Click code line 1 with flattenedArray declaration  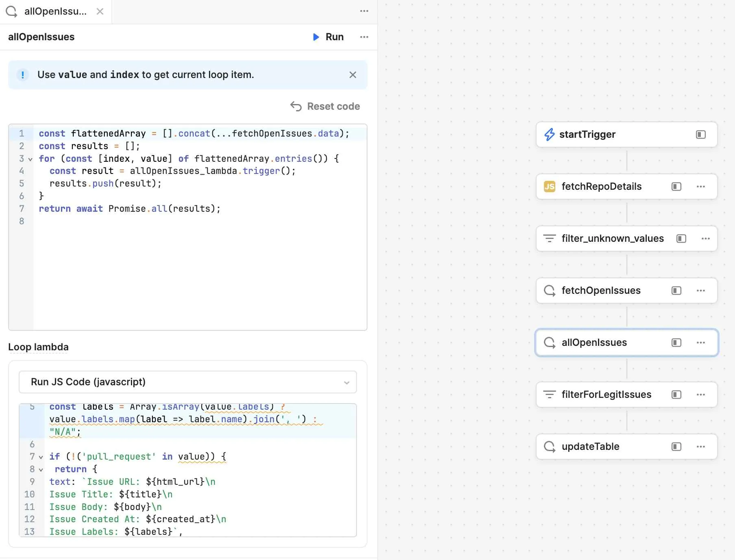pyautogui.click(x=194, y=134)
